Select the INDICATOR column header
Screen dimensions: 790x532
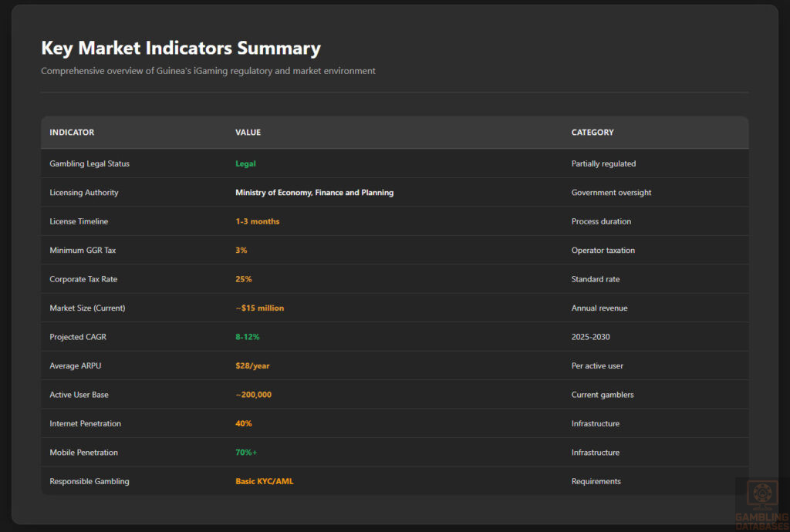(x=72, y=132)
